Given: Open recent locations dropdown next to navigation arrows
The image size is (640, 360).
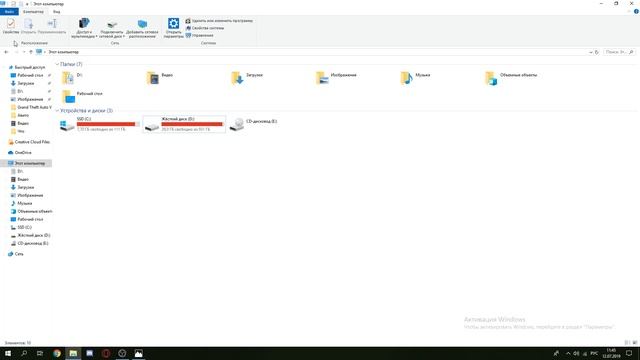Looking at the screenshot, I should [24, 52].
